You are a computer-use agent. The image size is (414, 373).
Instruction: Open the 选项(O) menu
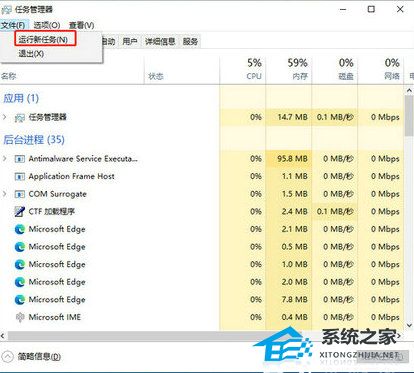(x=47, y=25)
